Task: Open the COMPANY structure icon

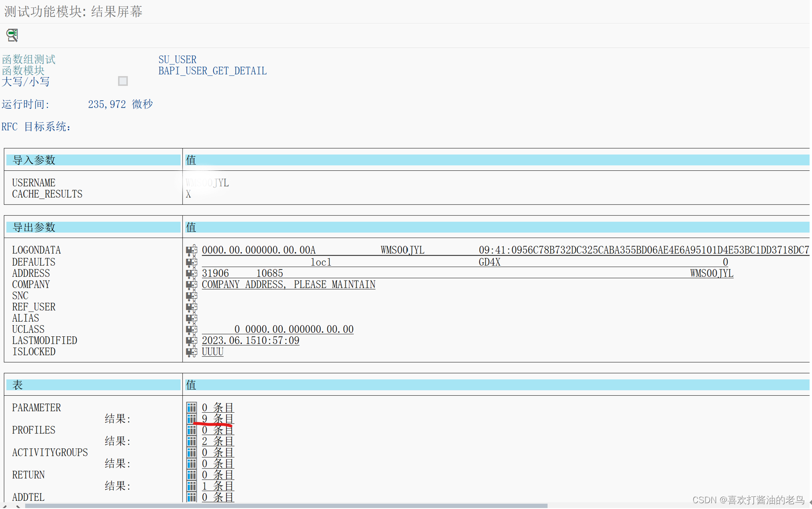Action: (x=192, y=284)
